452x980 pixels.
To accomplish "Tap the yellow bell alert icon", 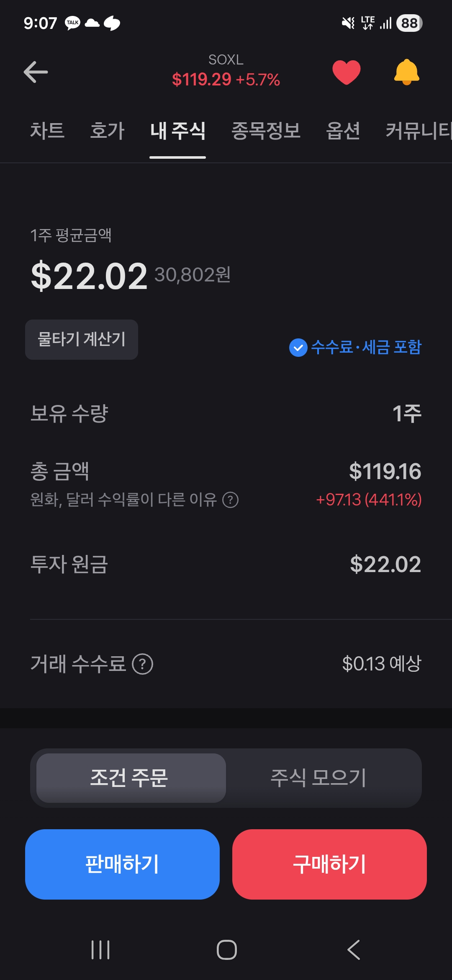I will (x=406, y=72).
